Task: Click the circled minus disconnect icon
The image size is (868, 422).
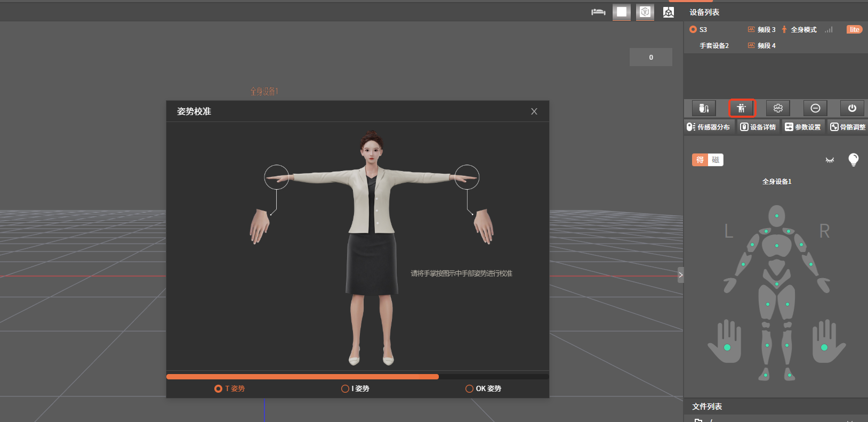Action: pyautogui.click(x=815, y=108)
